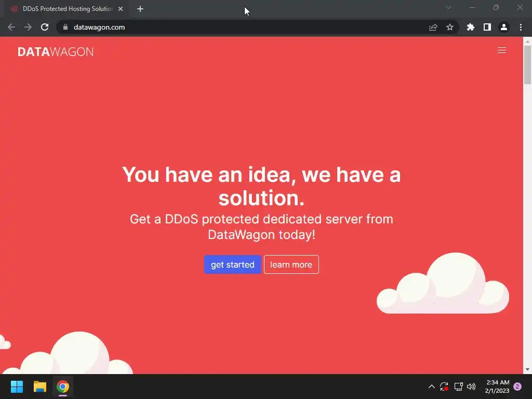Screen dimensions: 532x399
Task: Open tab search chevron in title bar
Action: (x=448, y=7)
